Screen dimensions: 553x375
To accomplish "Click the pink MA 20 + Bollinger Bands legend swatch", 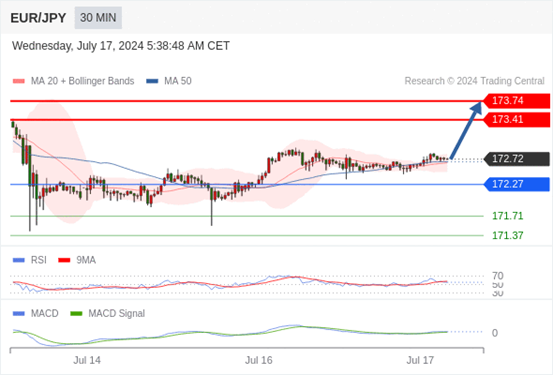I will coord(19,81).
